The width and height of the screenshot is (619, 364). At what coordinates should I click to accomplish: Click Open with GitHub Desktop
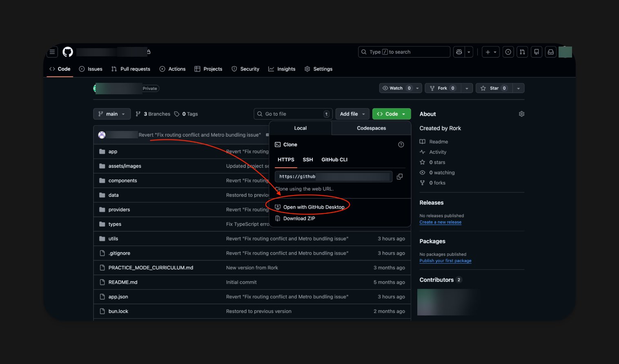coord(310,207)
